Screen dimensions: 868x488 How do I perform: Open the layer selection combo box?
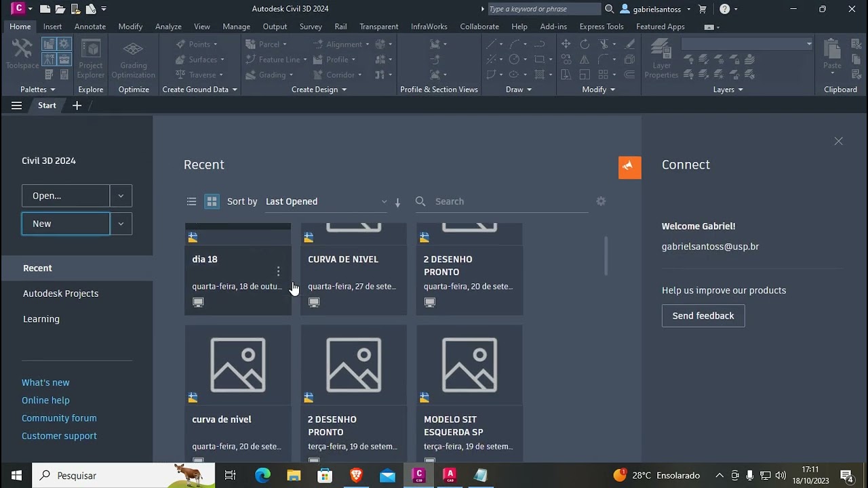747,44
